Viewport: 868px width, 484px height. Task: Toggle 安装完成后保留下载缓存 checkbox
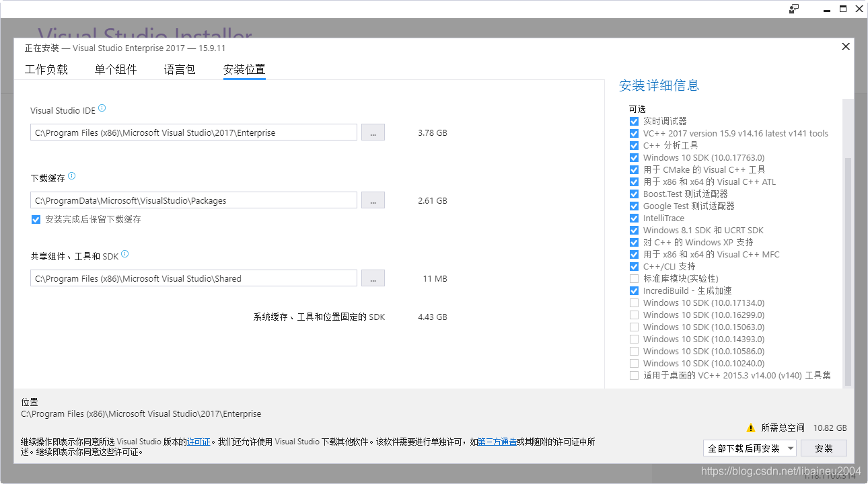(36, 219)
